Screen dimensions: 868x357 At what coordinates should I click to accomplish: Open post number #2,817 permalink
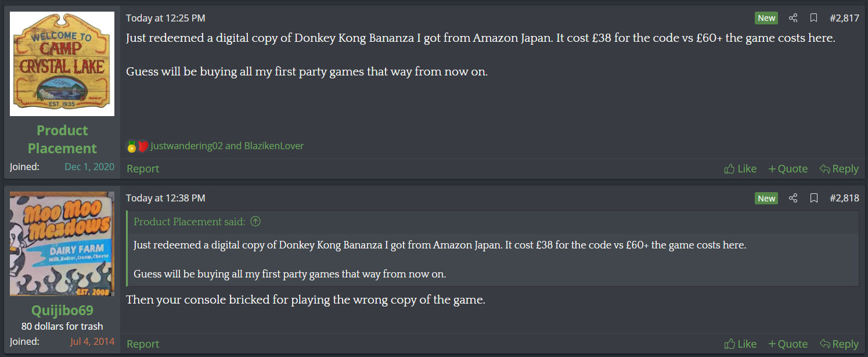(x=844, y=18)
